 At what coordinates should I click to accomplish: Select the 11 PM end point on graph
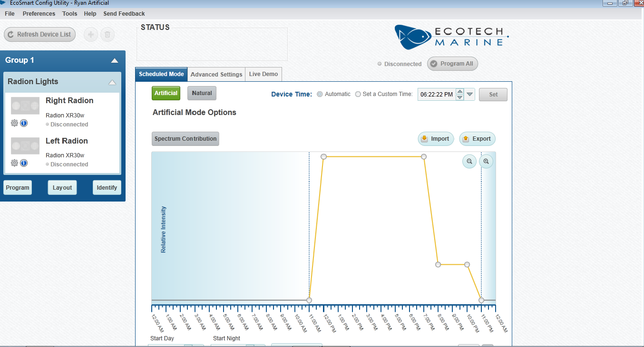481,300
